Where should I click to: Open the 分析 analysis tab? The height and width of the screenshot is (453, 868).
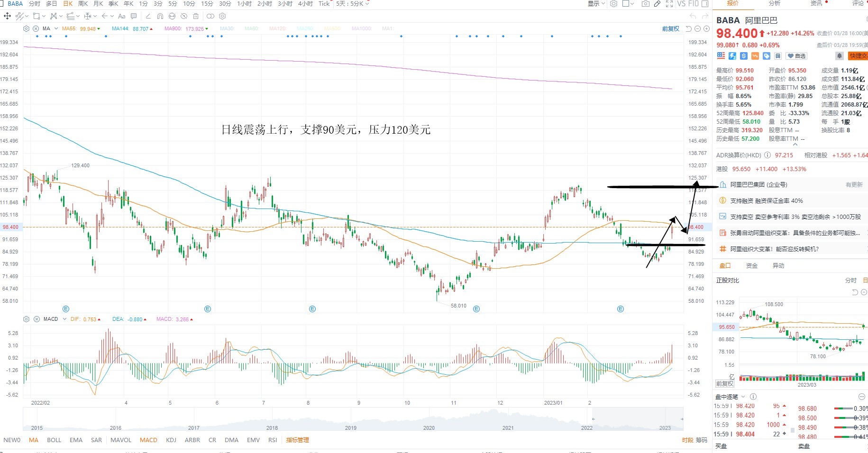pyautogui.click(x=775, y=3)
